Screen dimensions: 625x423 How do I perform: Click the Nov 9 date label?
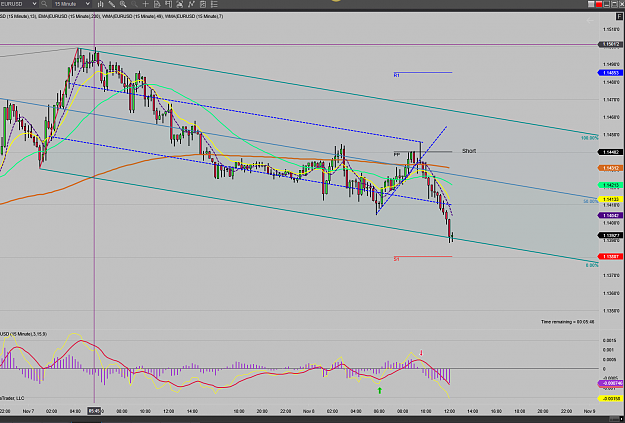(590, 411)
